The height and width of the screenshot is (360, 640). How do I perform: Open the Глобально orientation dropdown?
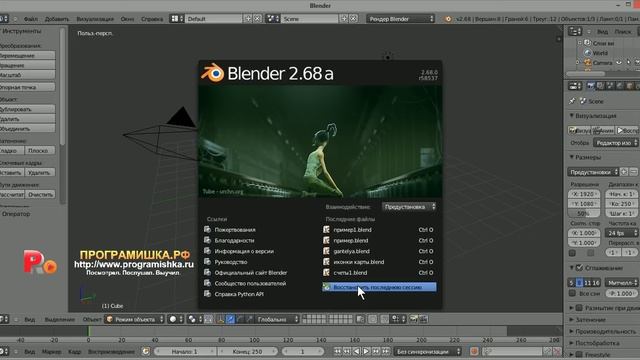tap(277, 319)
